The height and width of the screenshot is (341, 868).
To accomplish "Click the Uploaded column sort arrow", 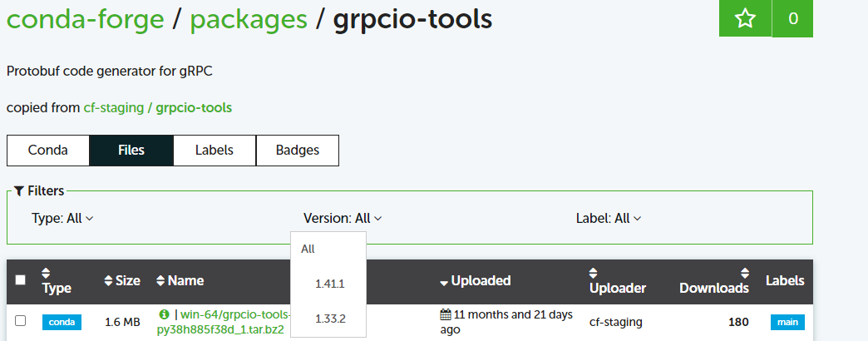I will 444,282.
